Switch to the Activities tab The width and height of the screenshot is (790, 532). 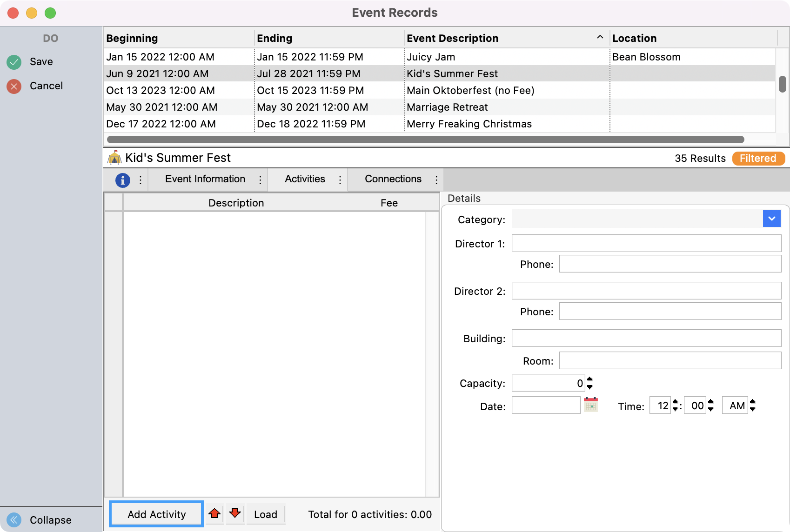point(305,179)
